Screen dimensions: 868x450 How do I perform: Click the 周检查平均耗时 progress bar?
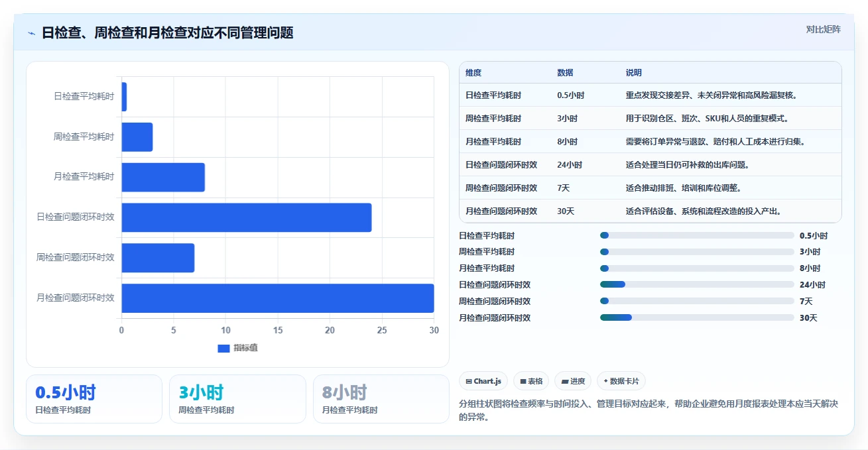coord(697,252)
